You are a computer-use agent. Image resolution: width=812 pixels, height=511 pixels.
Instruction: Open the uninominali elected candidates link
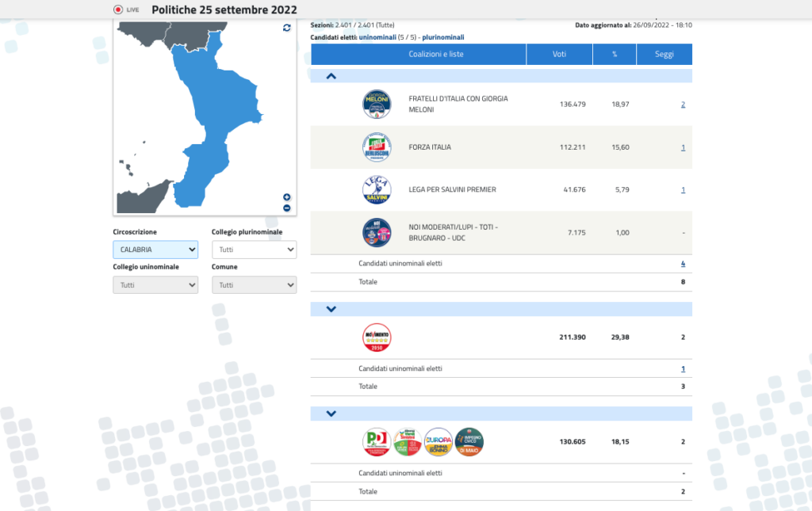click(x=377, y=37)
